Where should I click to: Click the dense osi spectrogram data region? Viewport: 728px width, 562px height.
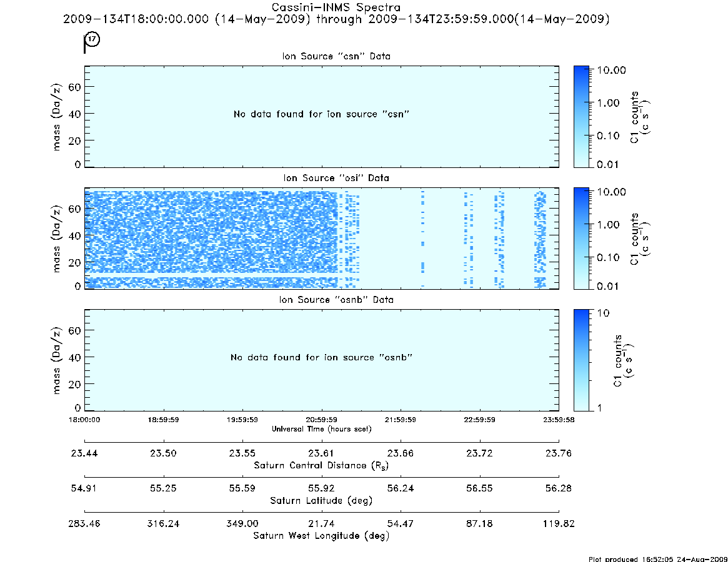(x=211, y=239)
